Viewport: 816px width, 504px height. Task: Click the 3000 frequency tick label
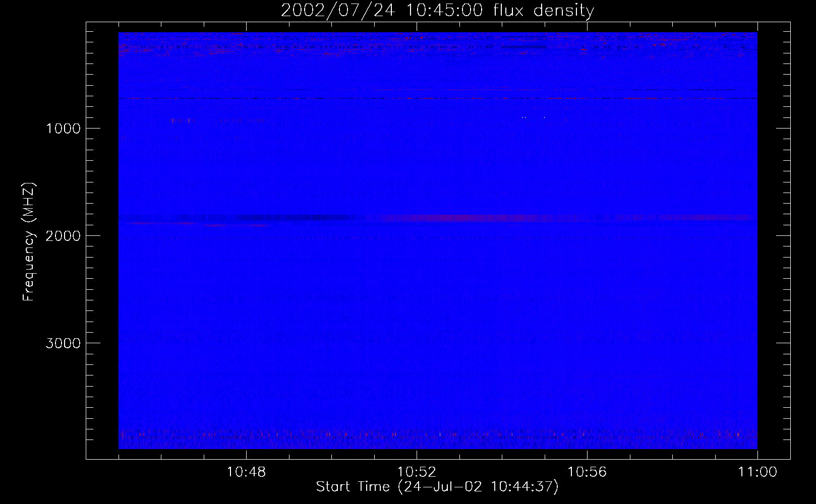point(63,343)
